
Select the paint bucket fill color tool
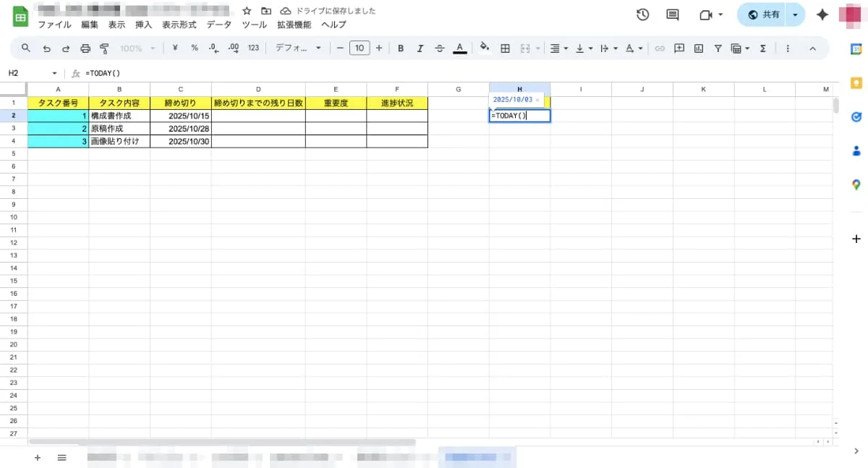(484, 48)
